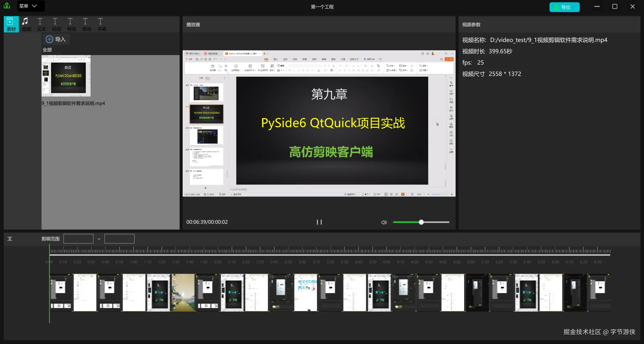Select the trim tool icon beside 剪辑范围
Viewport: 644px width, 344px height.
(x=10, y=238)
